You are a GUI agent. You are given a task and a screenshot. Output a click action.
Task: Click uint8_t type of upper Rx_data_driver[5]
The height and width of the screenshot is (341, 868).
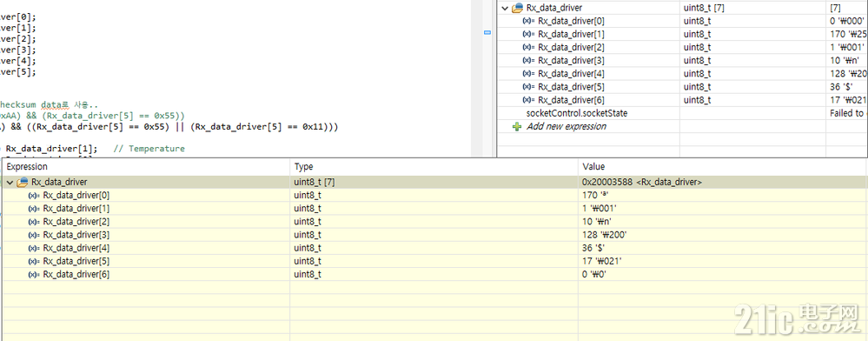click(x=698, y=87)
